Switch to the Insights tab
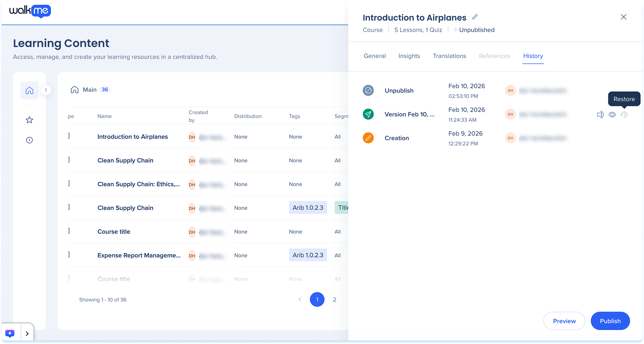This screenshot has height=344, width=644. click(x=409, y=56)
